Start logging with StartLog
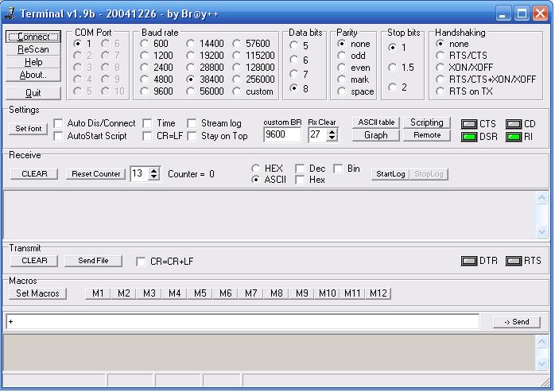The height and width of the screenshot is (392, 555). 390,174
